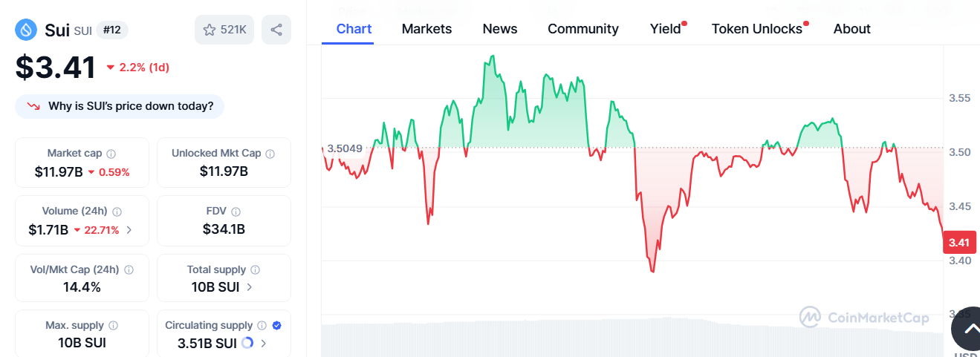Click the Sui coin logo icon
The width and height of the screenshot is (980, 357).
[x=27, y=30]
